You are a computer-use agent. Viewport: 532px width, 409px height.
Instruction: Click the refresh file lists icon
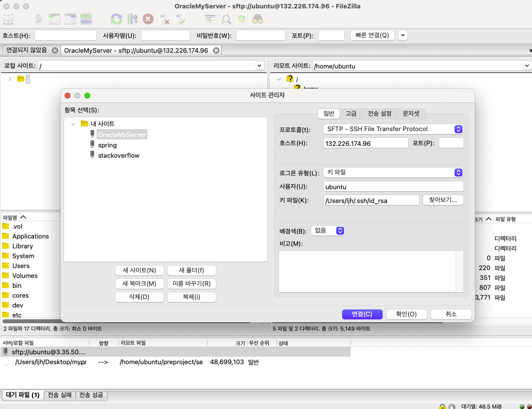click(116, 19)
